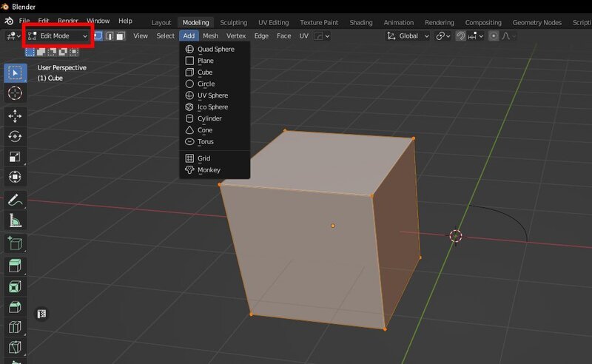The image size is (592, 364).
Task: Choose the Bevel tool
Action: click(15, 306)
